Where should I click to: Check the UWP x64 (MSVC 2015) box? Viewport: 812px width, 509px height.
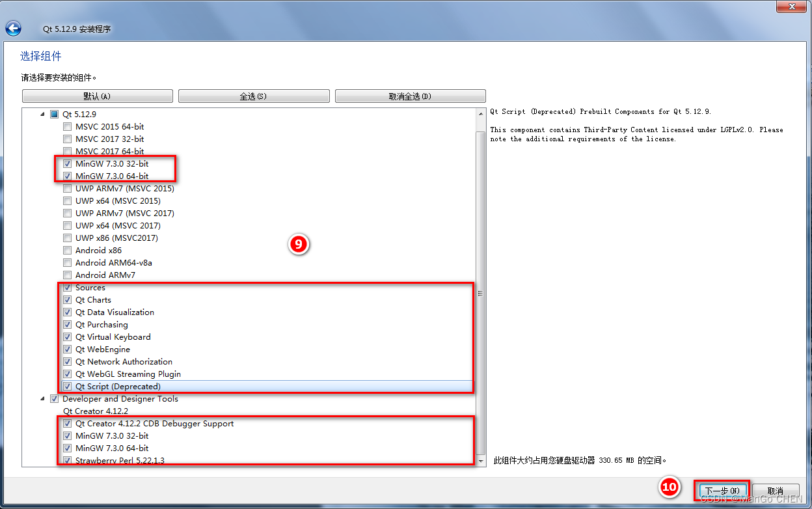point(68,200)
